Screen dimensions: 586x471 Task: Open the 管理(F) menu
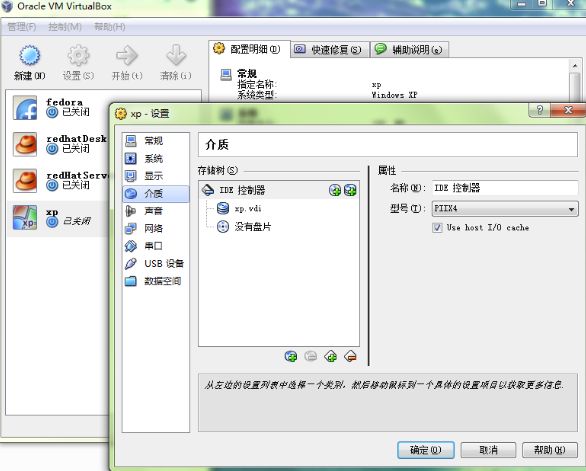[x=22, y=27]
